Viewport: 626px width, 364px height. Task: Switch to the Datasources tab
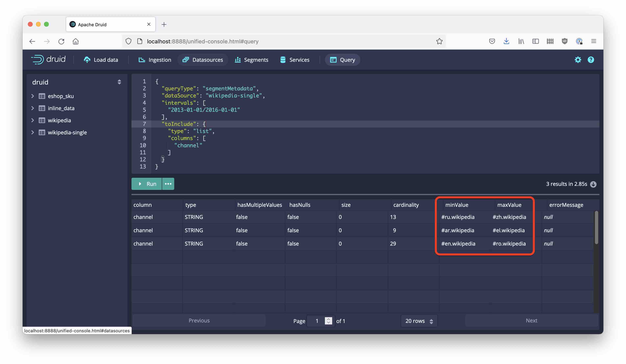(x=203, y=60)
